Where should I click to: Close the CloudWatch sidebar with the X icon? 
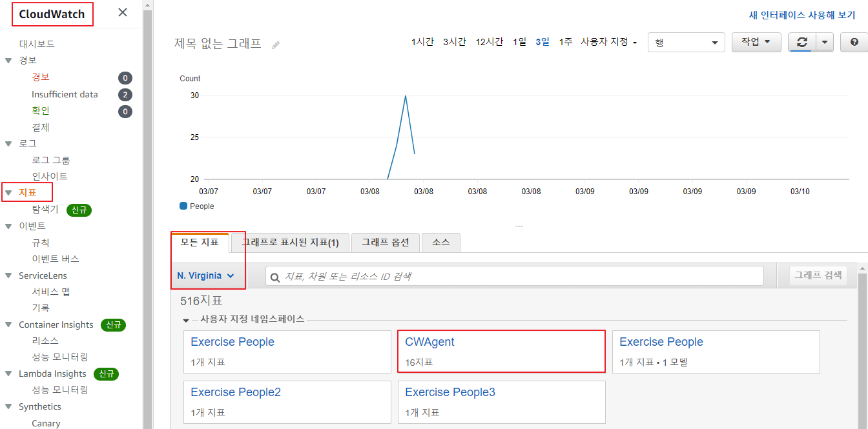click(123, 12)
